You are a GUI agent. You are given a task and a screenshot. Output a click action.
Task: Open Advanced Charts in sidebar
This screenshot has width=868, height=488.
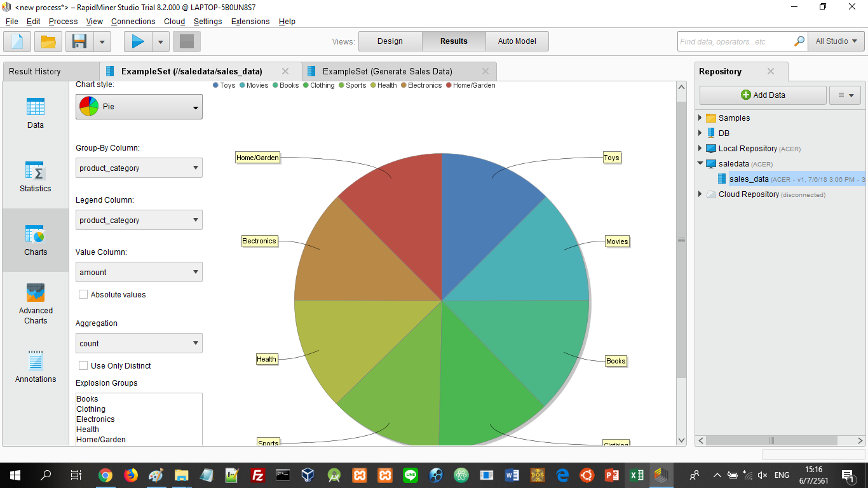tap(36, 303)
